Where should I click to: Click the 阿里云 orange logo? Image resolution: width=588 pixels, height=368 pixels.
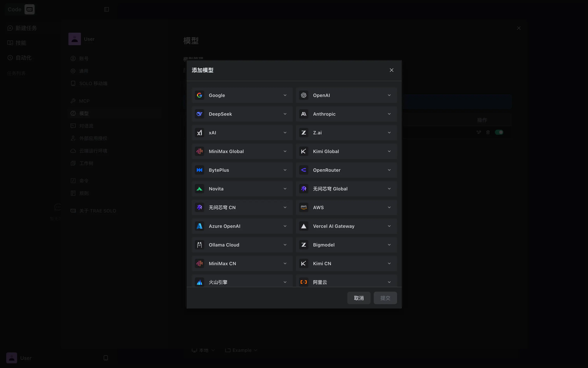pos(304,282)
